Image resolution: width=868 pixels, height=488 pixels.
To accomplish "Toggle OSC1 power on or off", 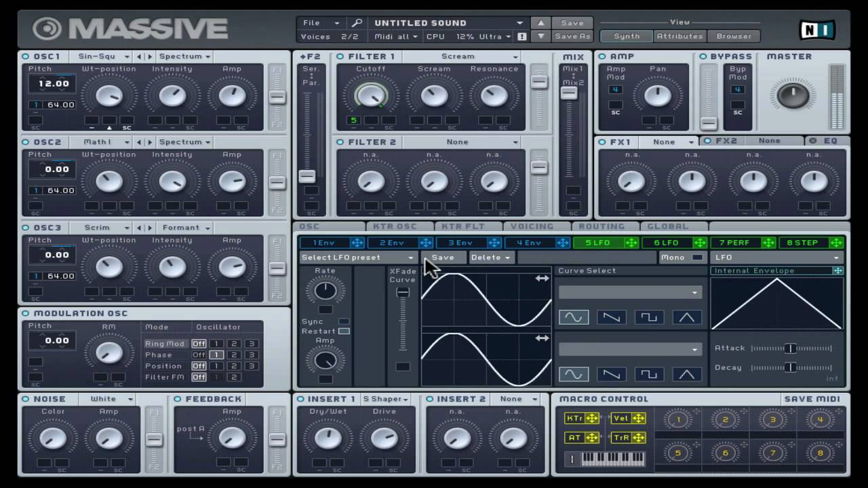I will (26, 56).
